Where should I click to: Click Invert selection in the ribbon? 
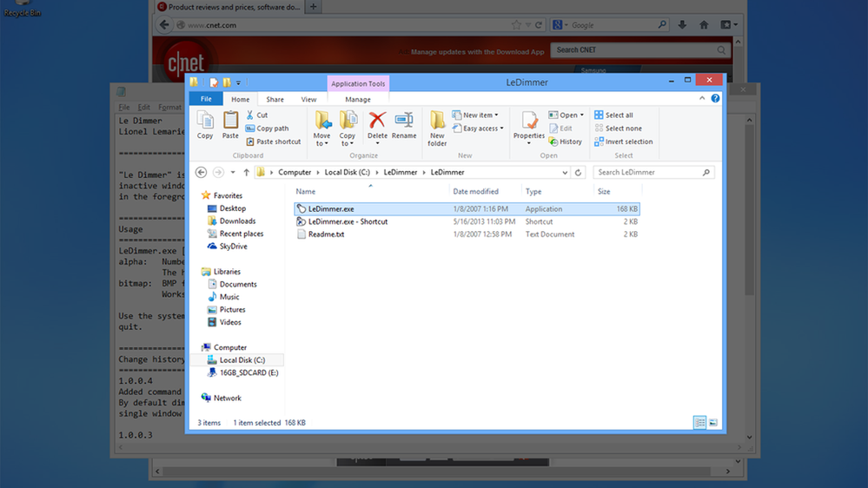pyautogui.click(x=623, y=142)
